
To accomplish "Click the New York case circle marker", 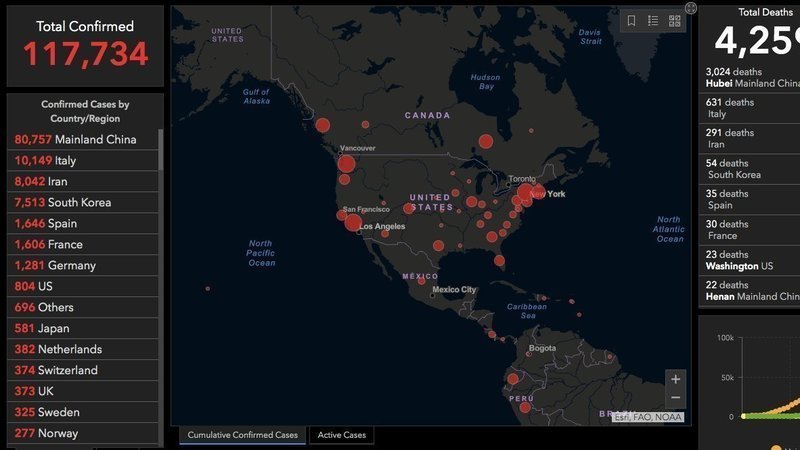I will click(526, 192).
